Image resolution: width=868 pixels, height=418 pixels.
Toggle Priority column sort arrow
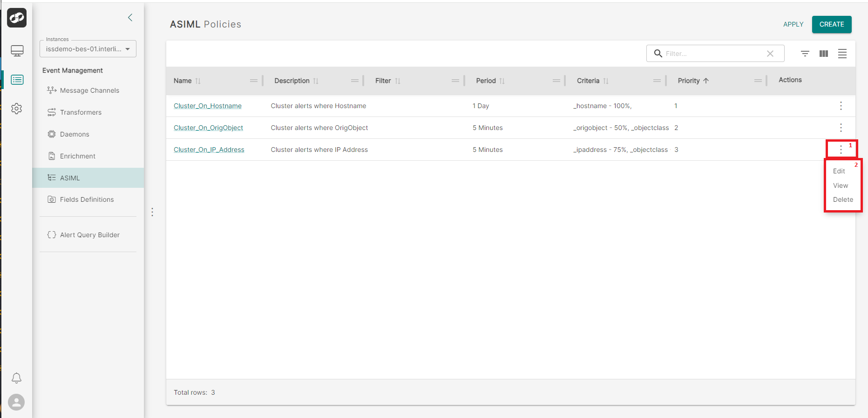(706, 81)
